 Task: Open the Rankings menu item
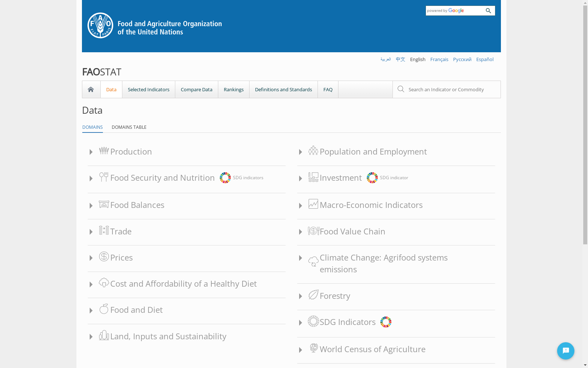pos(234,89)
